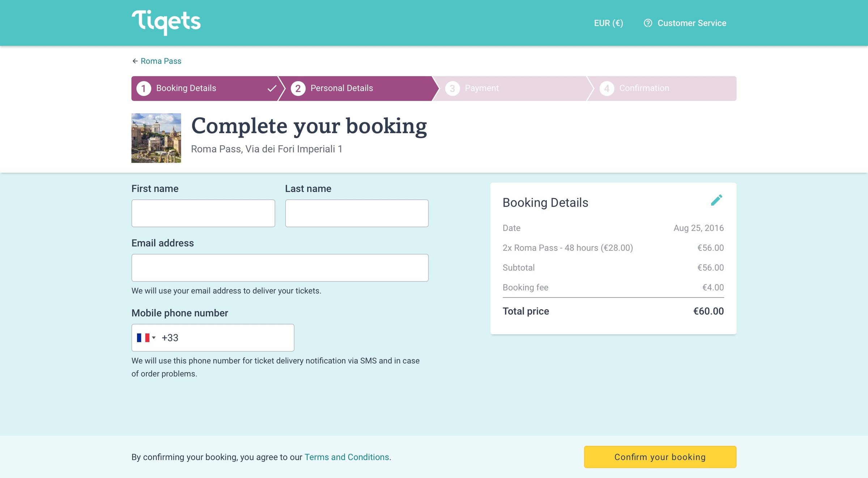The width and height of the screenshot is (868, 478).
Task: Click the back arrow beside Roma Pass
Action: click(x=135, y=61)
